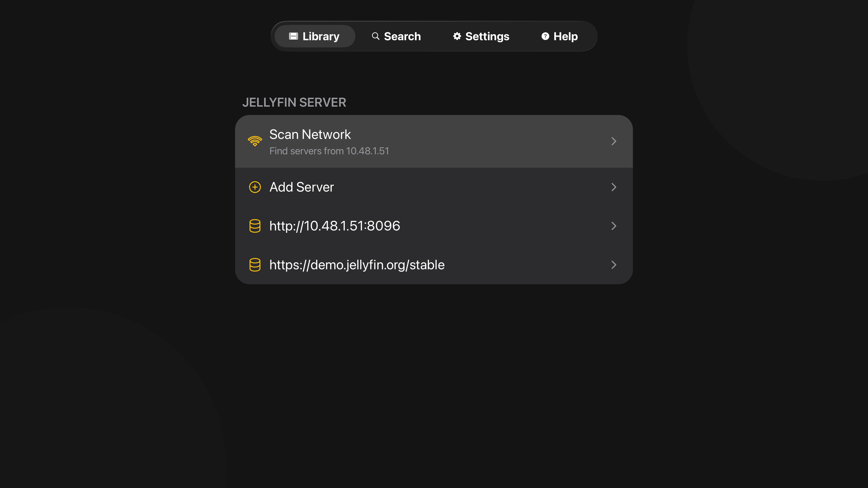Screen dimensions: 868x488
Task: Switch to the Search tab
Action: 396,36
